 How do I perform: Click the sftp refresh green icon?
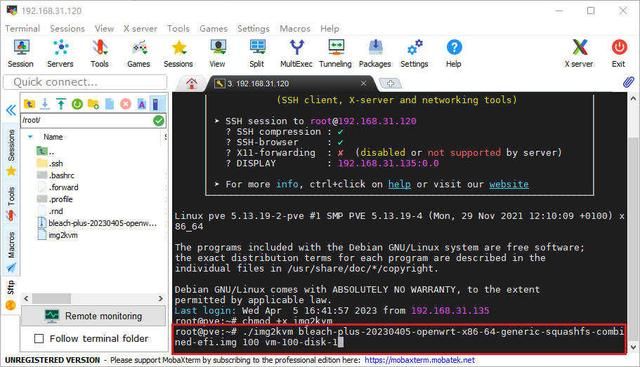[x=77, y=104]
